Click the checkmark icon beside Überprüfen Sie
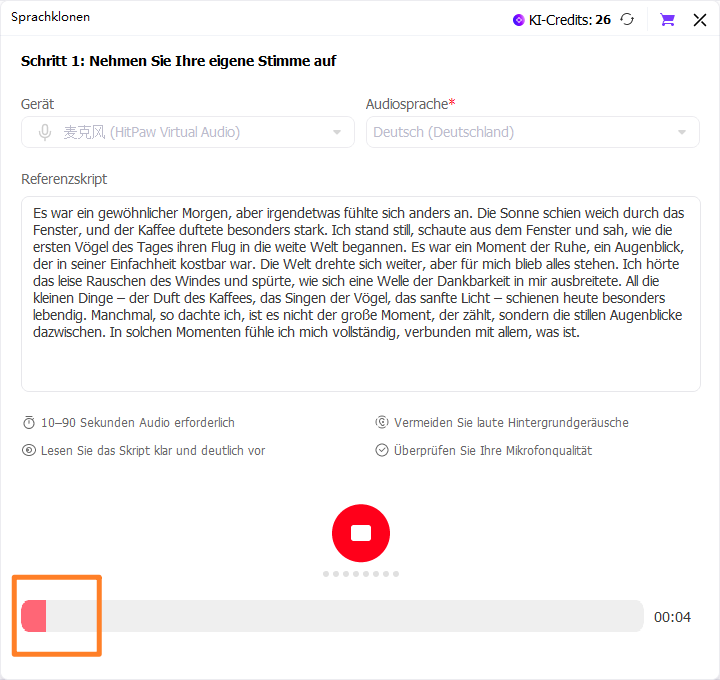Screen dimensions: 720x680 pos(382,450)
